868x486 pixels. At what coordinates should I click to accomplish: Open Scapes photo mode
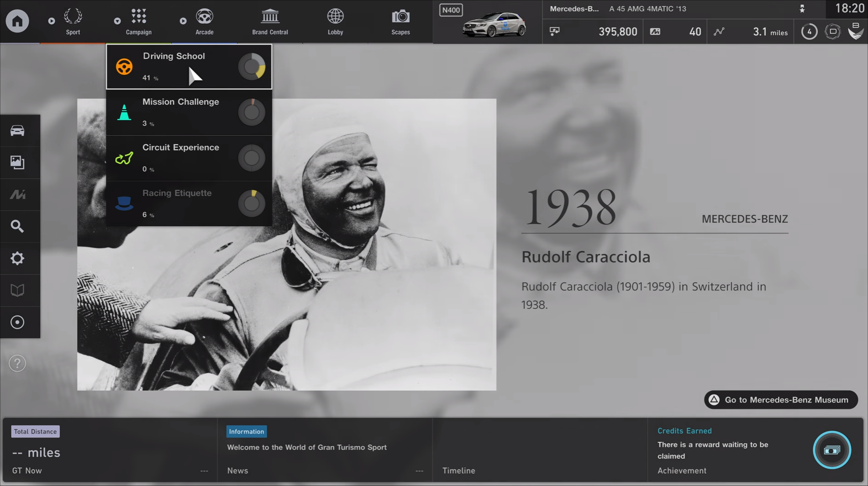click(400, 21)
